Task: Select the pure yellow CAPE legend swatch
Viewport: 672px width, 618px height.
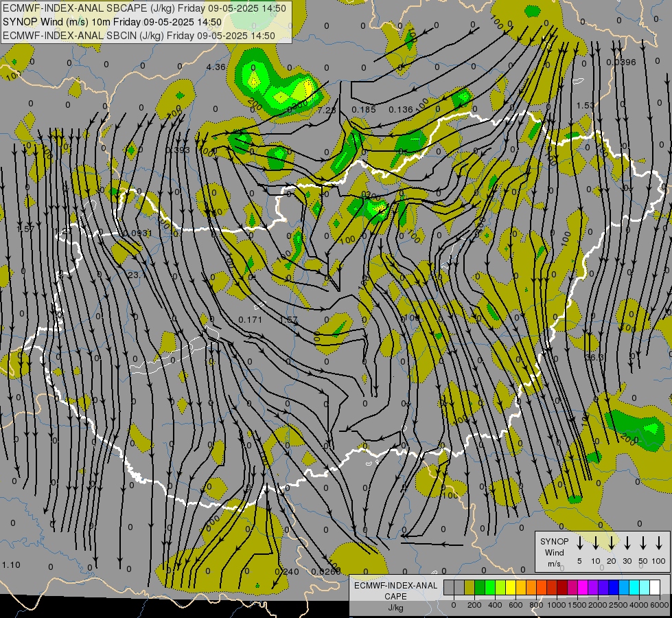Action: click(511, 588)
